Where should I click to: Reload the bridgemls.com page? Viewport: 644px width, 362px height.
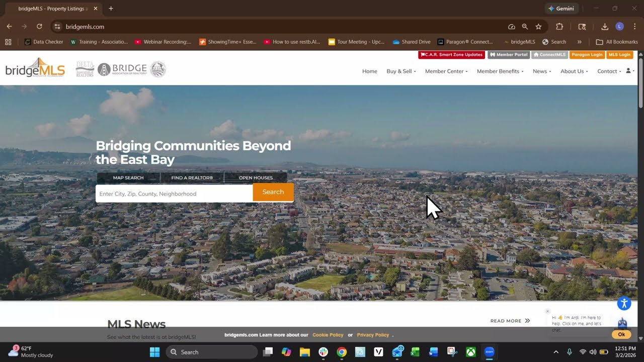coord(39,27)
